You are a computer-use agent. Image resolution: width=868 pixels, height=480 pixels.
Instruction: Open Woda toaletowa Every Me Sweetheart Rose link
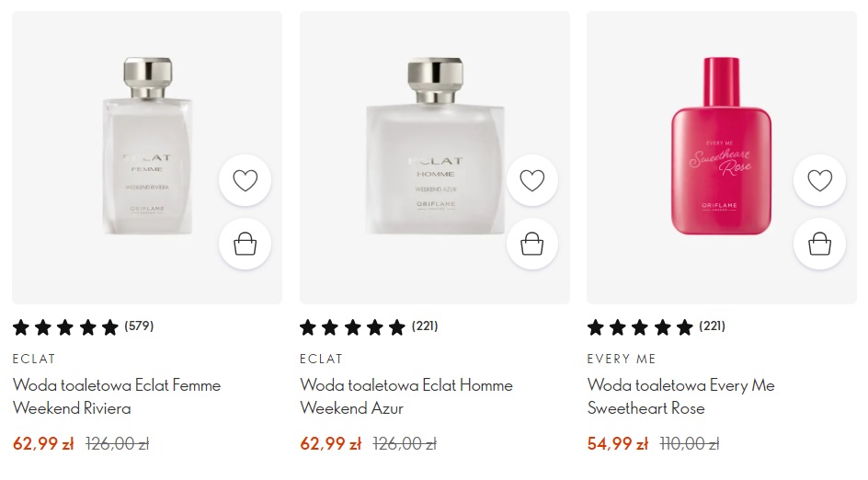[680, 396]
